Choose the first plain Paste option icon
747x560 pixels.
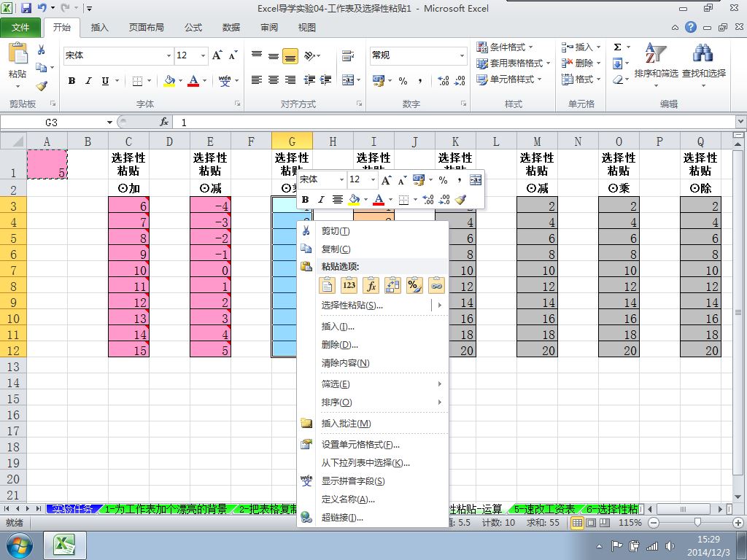point(328,285)
